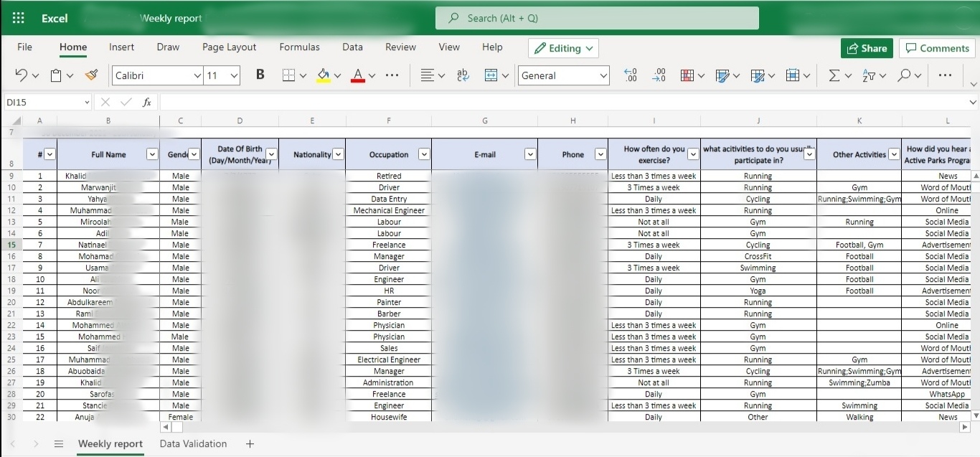
Task: Toggle bold formatting
Action: [x=260, y=75]
